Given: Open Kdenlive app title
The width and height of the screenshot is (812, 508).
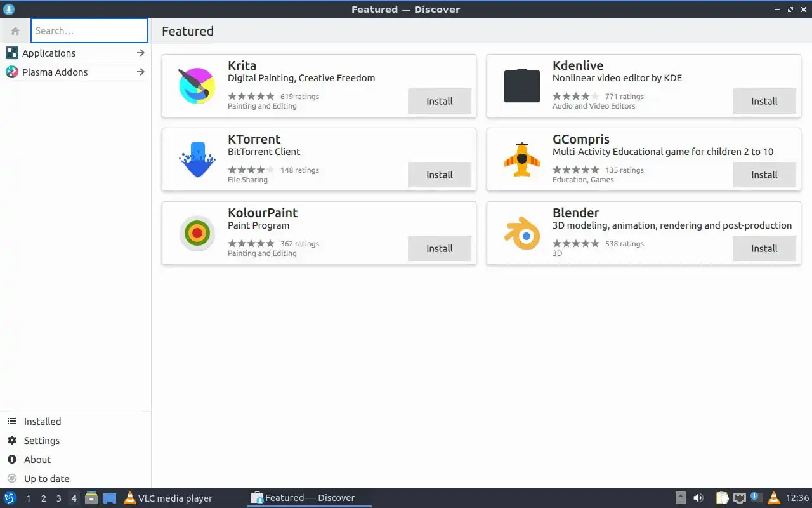Looking at the screenshot, I should click(x=578, y=65).
